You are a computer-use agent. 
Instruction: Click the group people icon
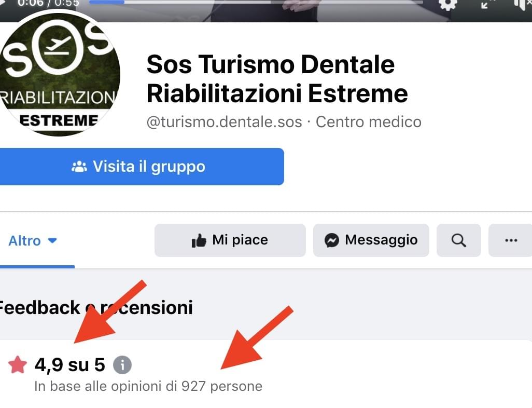coord(79,167)
